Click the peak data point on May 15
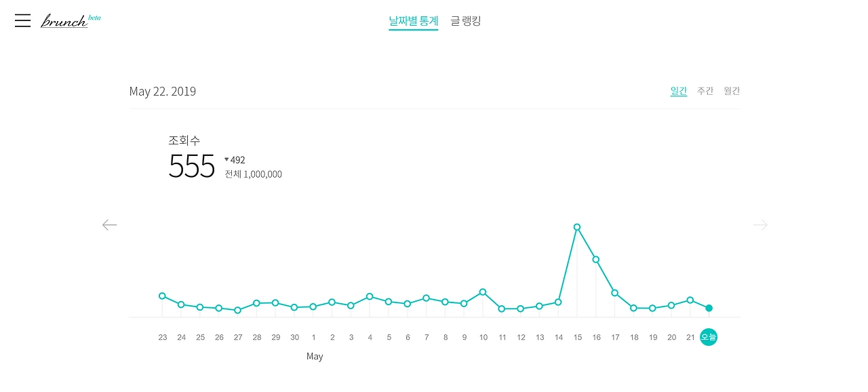Screen dimensions: 868x392 [x=577, y=227]
